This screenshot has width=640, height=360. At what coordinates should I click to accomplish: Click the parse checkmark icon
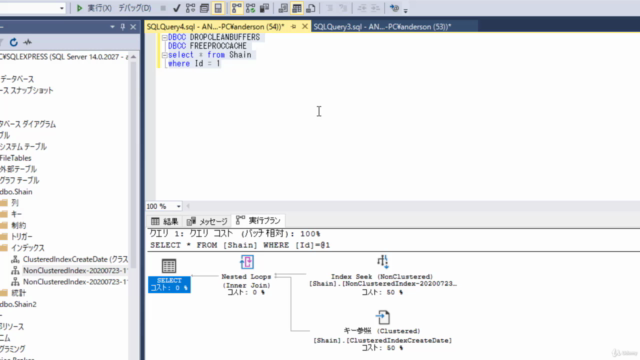coord(177,8)
